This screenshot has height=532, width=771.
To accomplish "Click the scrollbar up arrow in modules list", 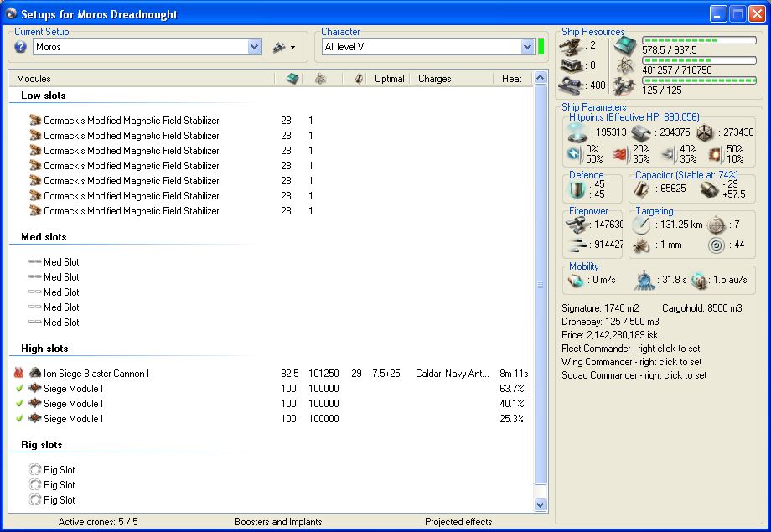I will 540,78.
